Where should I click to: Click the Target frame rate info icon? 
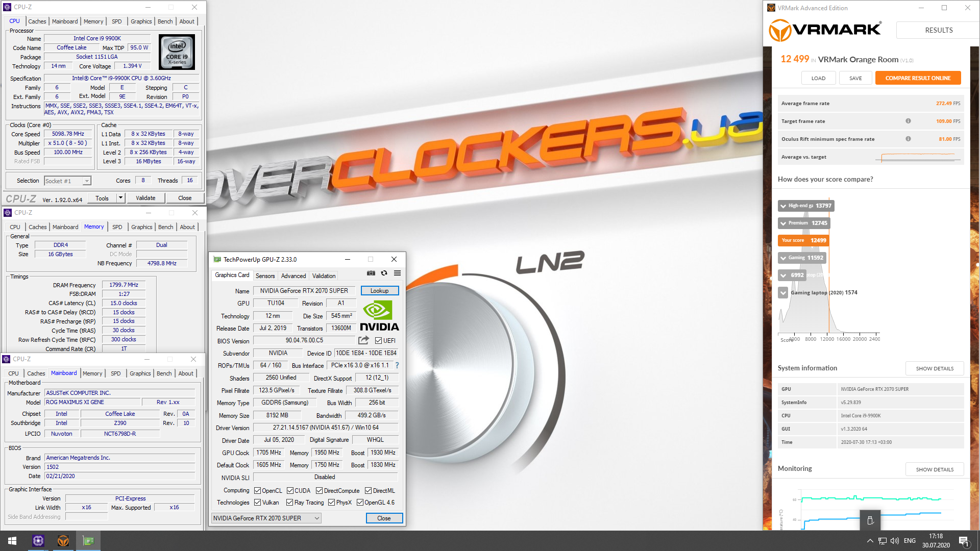(x=908, y=121)
